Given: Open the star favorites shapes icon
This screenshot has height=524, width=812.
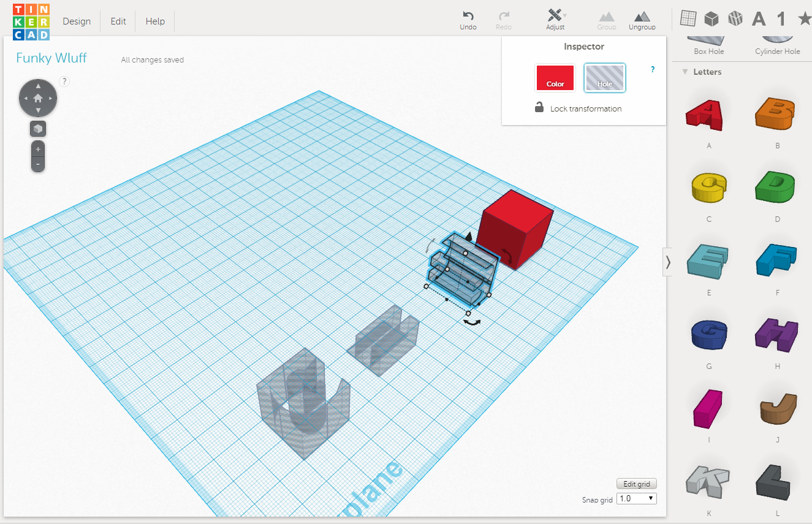Looking at the screenshot, I should coord(804,19).
